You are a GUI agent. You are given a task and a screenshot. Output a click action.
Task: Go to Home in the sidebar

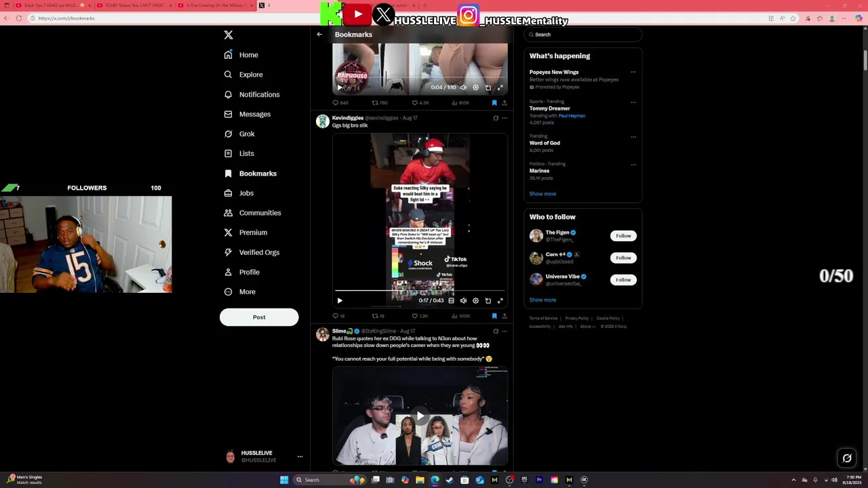click(241, 55)
